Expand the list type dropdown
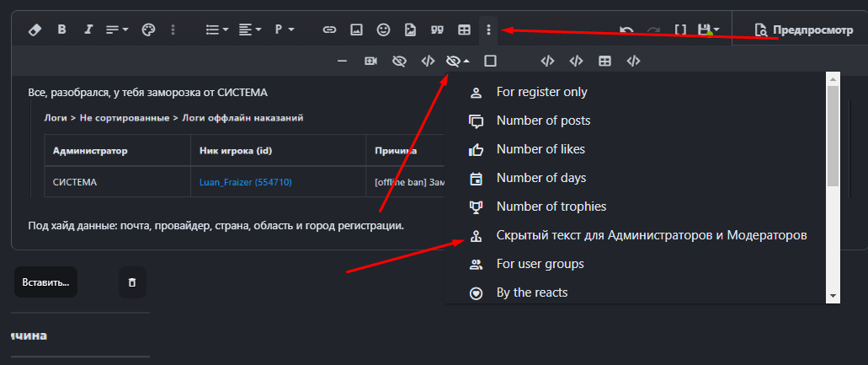The width and height of the screenshot is (868, 365). [217, 30]
